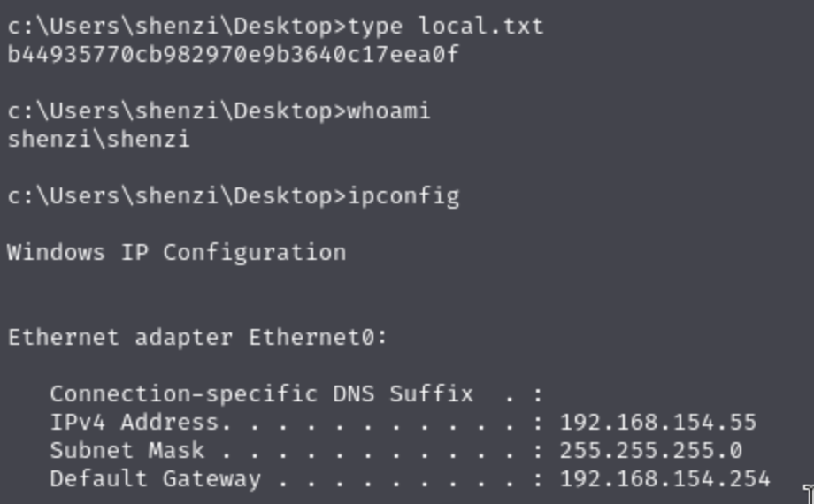Viewport: 814px width, 504px height.
Task: Click the colon after DNS Suffix
Action: [x=539, y=394]
